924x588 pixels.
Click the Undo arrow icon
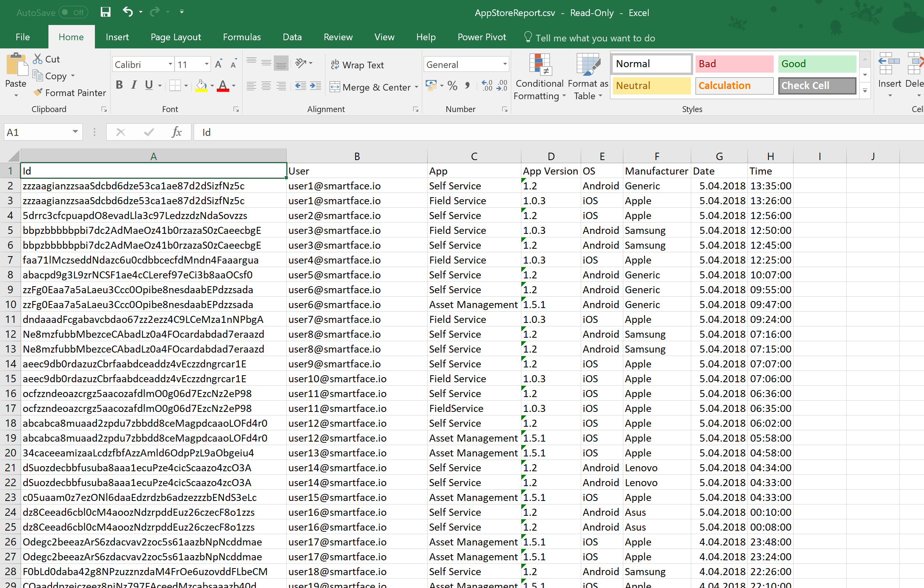click(128, 12)
